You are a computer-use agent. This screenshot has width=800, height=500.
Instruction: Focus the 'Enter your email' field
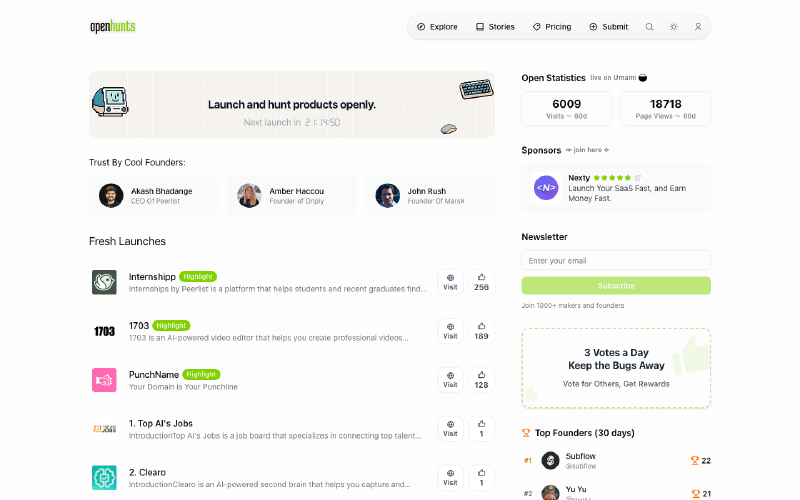[616, 260]
